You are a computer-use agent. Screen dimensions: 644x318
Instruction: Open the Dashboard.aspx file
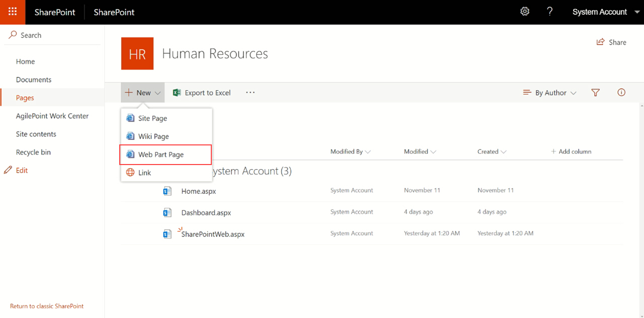coord(206,213)
